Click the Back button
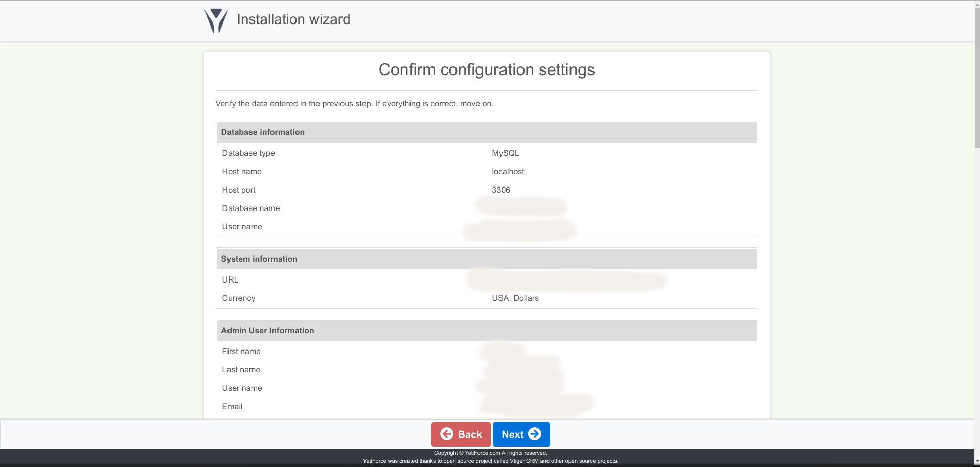 pyautogui.click(x=461, y=434)
